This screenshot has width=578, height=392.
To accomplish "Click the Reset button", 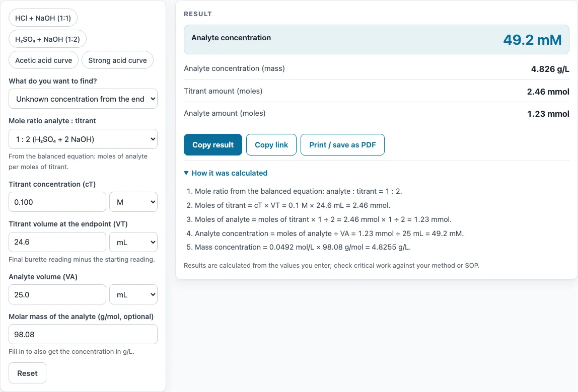I will pos(27,373).
